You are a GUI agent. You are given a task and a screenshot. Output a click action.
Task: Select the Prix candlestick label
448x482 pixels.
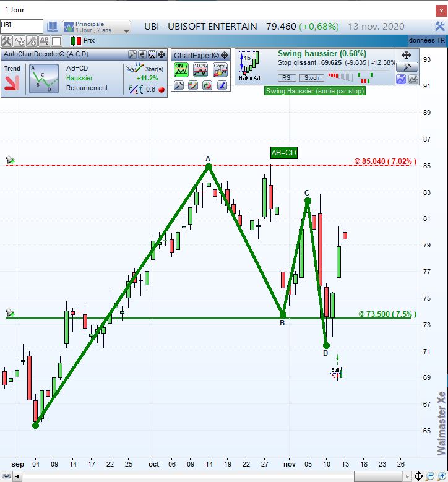pyautogui.click(x=89, y=40)
